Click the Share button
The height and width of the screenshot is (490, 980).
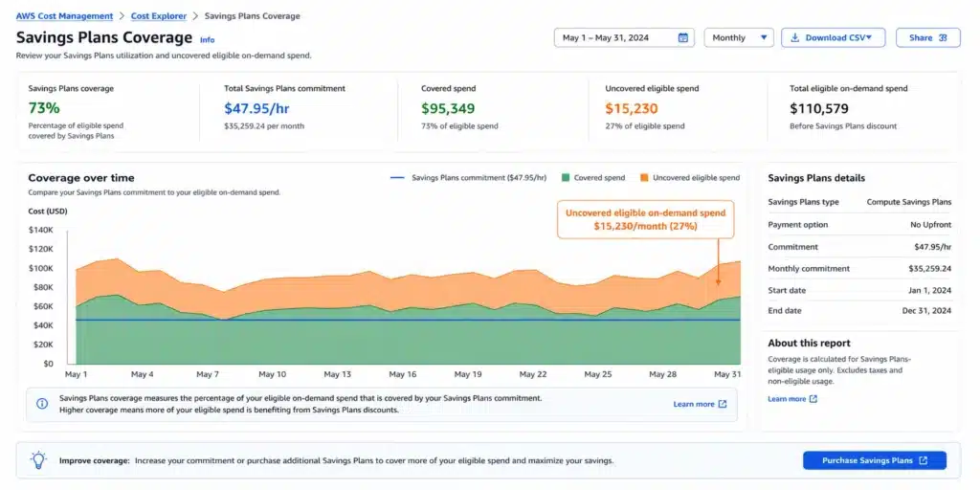pyautogui.click(x=927, y=37)
